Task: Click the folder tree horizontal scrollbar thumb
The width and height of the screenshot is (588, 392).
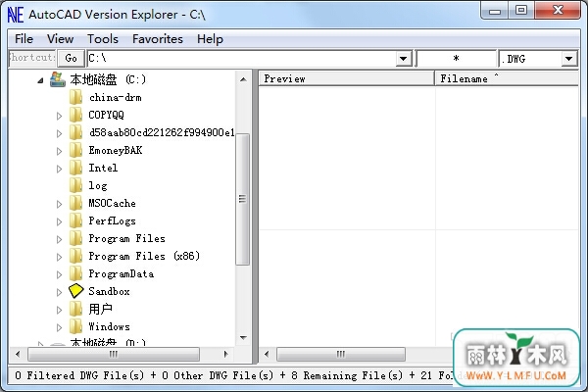Action: pos(114,354)
